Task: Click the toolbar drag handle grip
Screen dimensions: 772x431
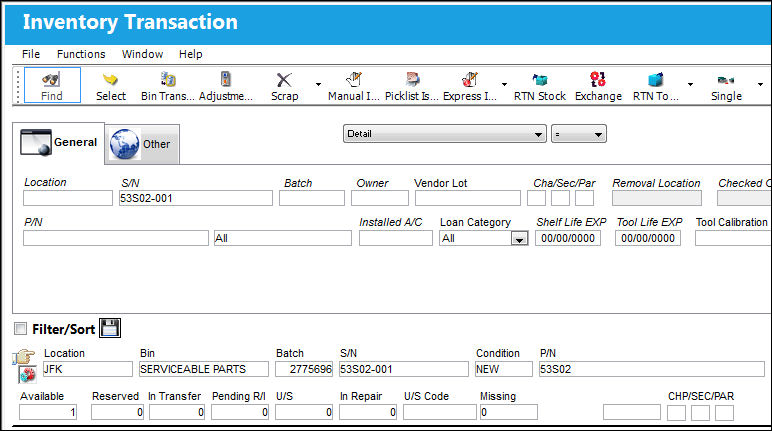Action: [x=18, y=86]
